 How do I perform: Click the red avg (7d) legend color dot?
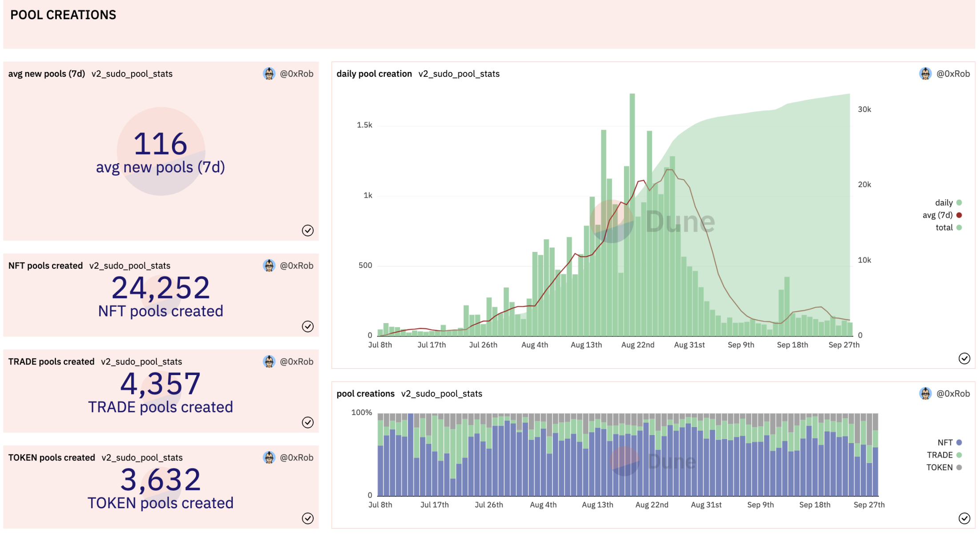tap(959, 215)
